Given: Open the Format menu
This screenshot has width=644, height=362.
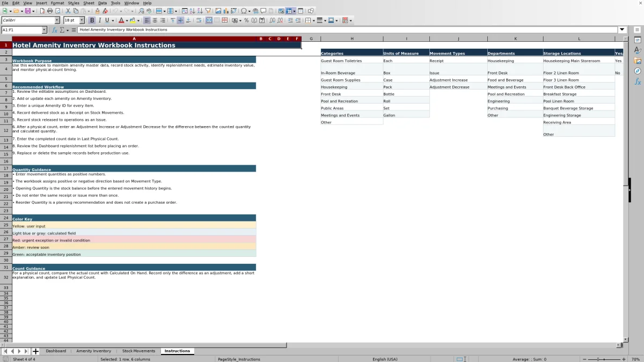Looking at the screenshot, I should tap(57, 3).
